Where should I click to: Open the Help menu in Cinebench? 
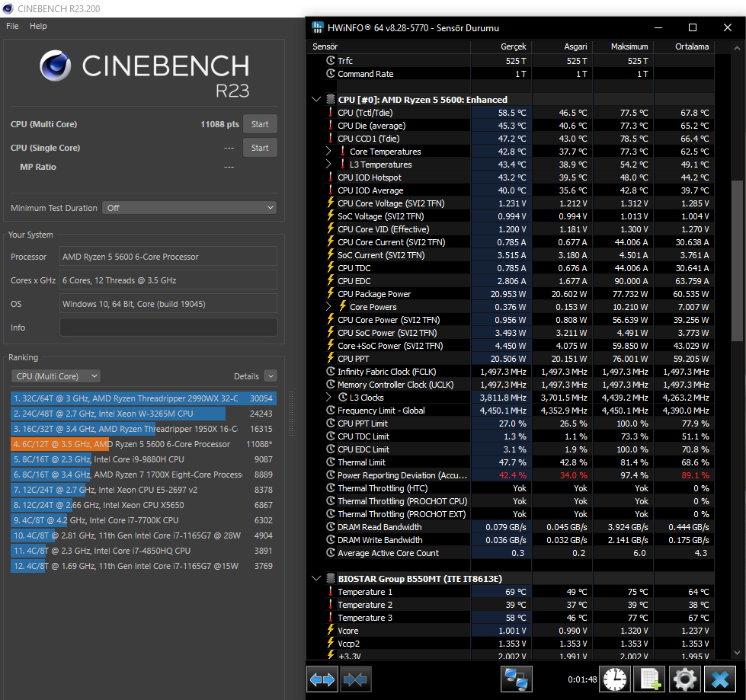coord(38,26)
